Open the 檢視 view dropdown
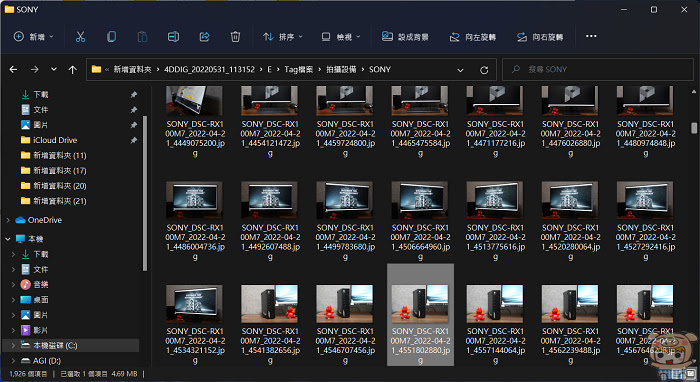 tap(341, 37)
